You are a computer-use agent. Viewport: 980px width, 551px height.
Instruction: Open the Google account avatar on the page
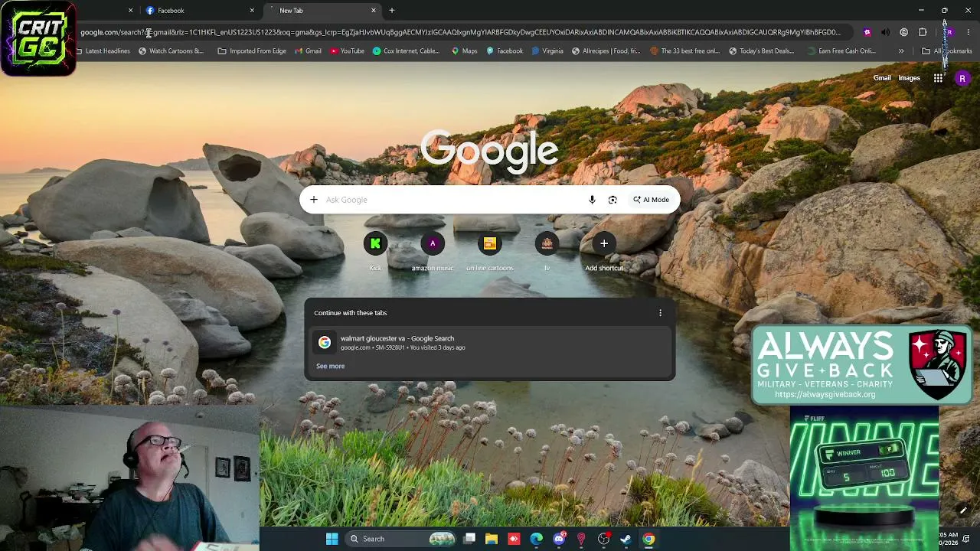point(962,78)
